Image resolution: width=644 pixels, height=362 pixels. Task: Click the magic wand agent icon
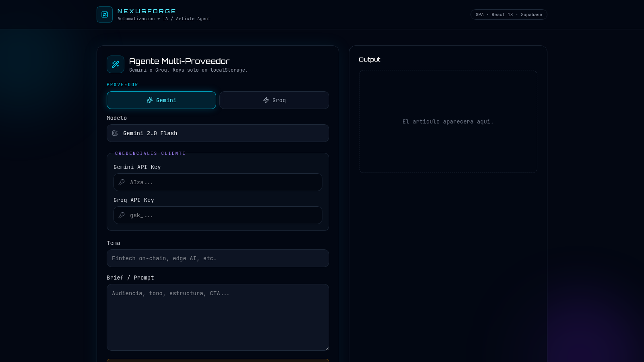(x=116, y=64)
